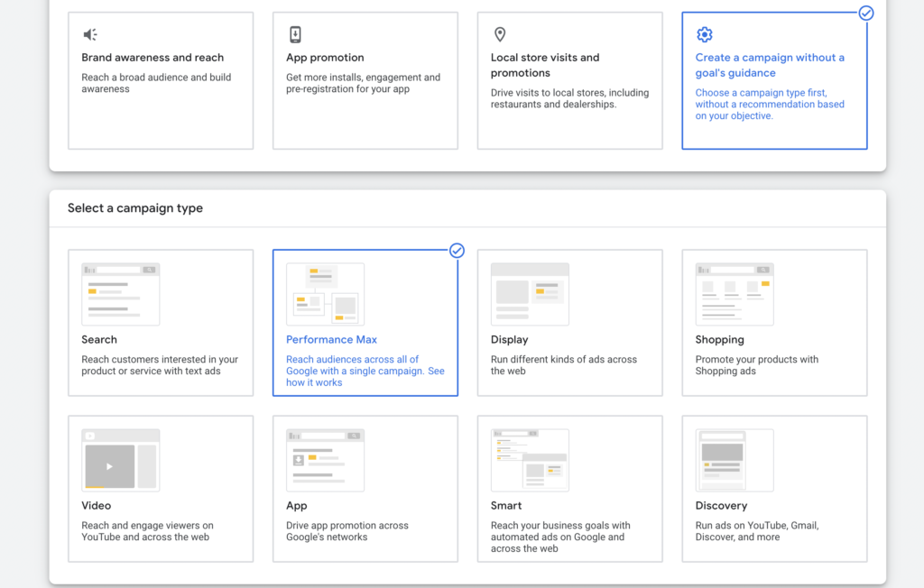The image size is (924, 588).
Task: Click the checkmark on the goal guidance card
Action: 865,13
